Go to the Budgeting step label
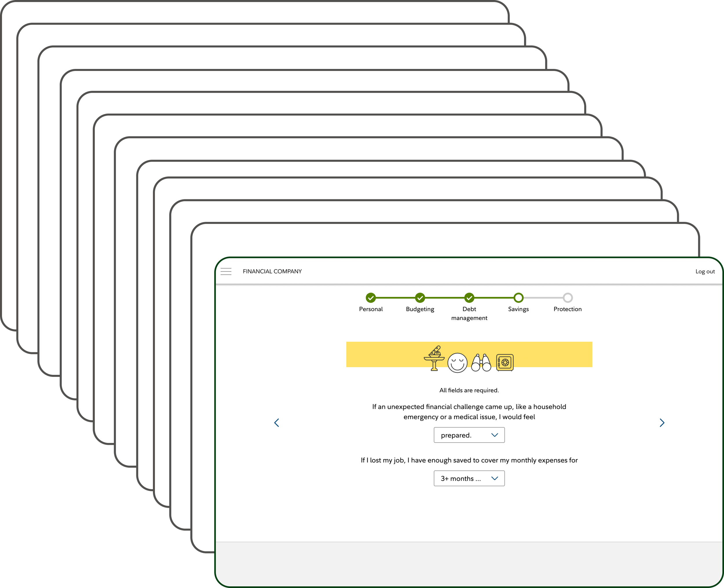 click(420, 309)
